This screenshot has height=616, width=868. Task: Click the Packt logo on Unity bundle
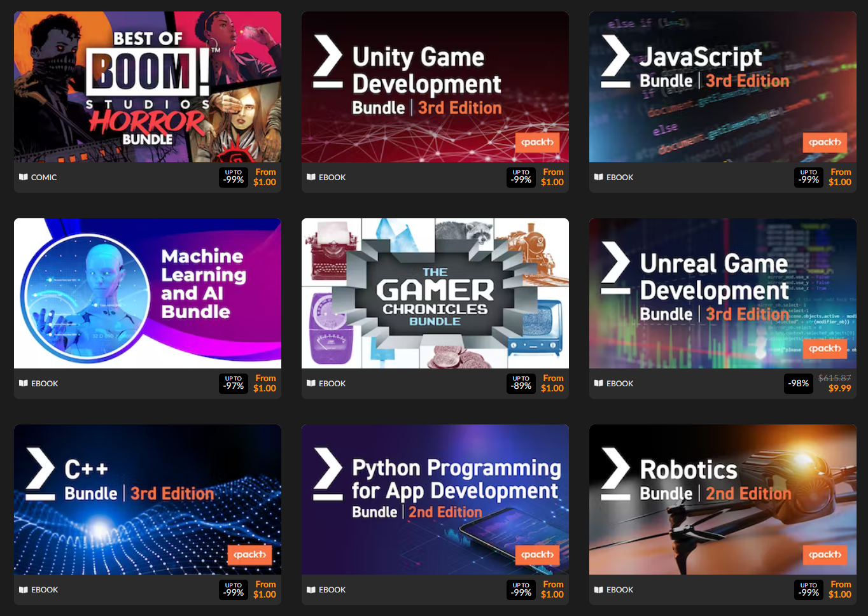coord(538,142)
